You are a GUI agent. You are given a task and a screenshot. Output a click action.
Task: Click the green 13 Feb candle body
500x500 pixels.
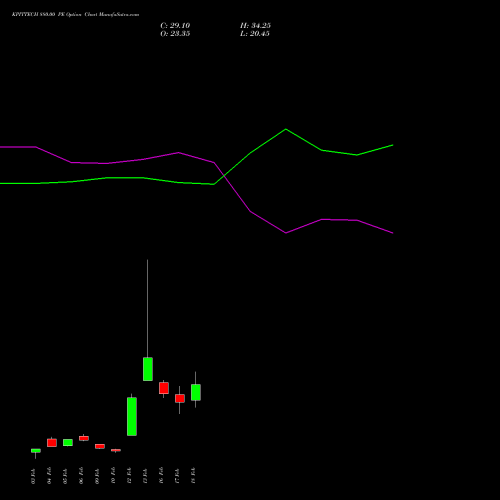148,369
